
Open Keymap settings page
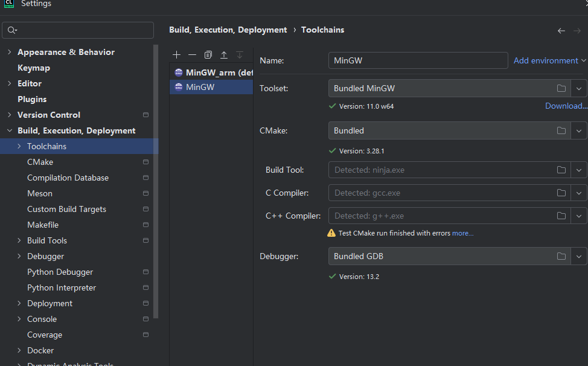[34, 68]
